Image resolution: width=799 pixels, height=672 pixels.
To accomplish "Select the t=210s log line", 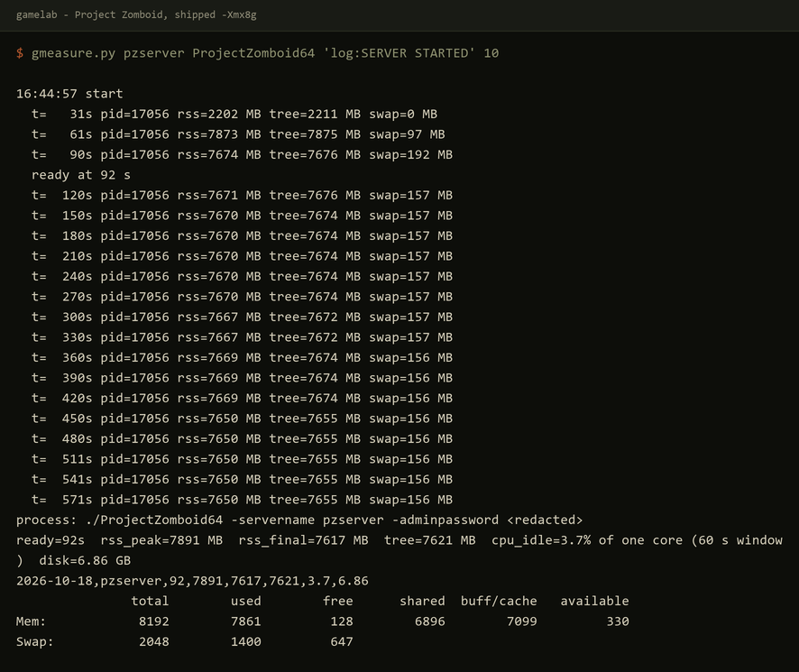I will (x=242, y=256).
